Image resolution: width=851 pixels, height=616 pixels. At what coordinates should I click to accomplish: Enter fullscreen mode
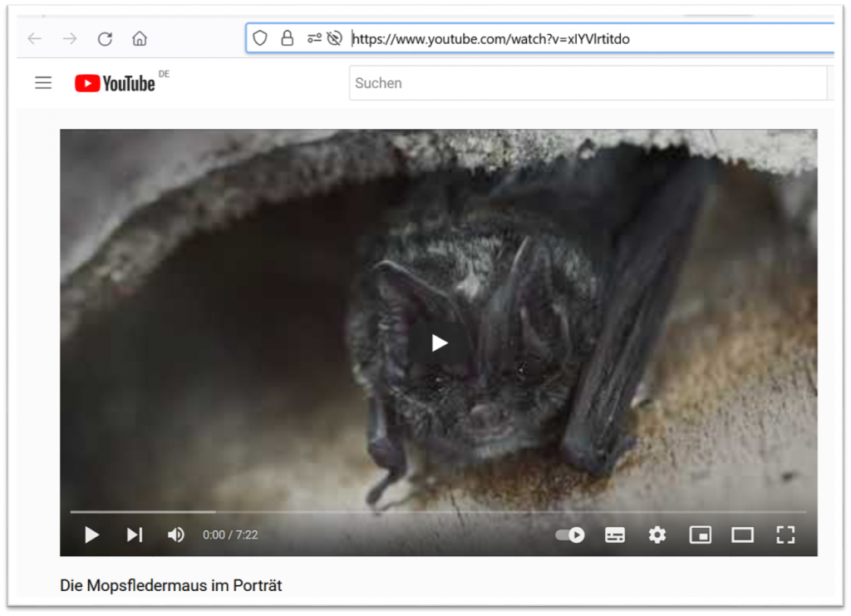click(785, 535)
